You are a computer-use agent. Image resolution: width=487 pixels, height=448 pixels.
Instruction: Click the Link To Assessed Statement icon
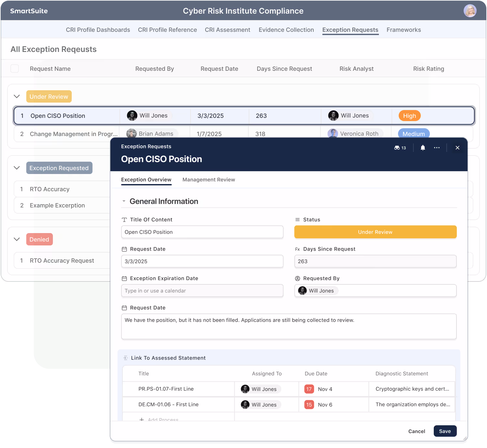[x=126, y=358]
